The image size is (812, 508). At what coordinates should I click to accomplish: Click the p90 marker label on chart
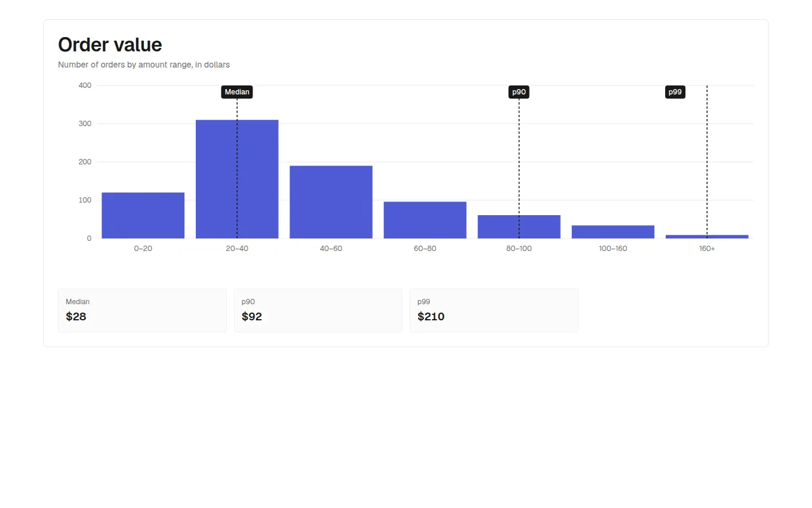[x=519, y=92]
